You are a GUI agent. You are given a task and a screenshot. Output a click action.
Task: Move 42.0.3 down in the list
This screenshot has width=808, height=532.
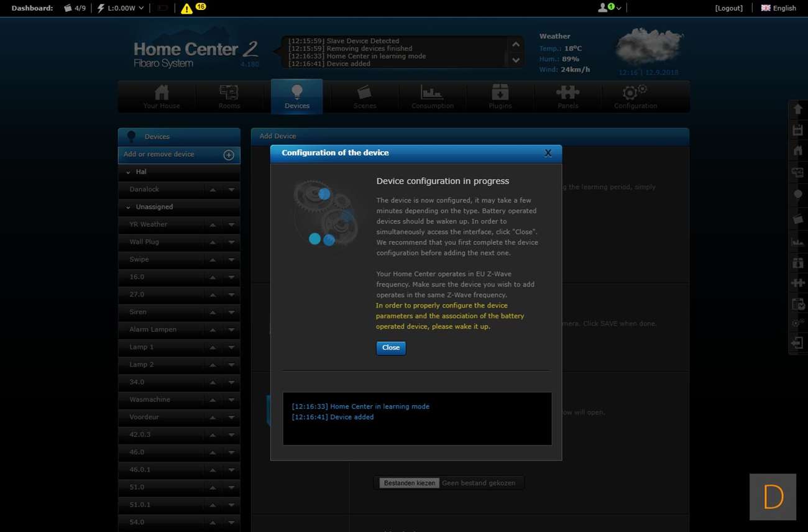coord(231,434)
